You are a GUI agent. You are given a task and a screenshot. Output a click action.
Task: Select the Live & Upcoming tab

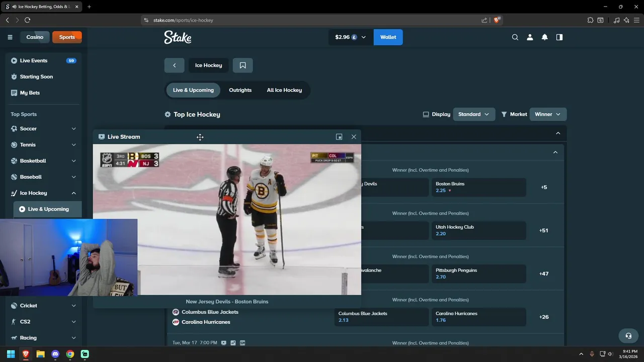(x=193, y=90)
